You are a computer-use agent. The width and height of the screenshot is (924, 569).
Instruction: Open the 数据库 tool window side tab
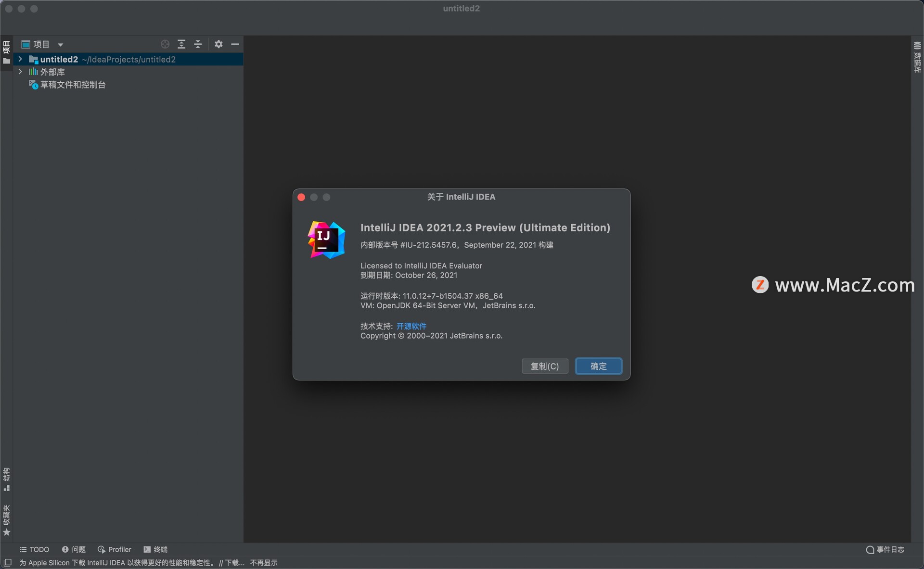917,57
